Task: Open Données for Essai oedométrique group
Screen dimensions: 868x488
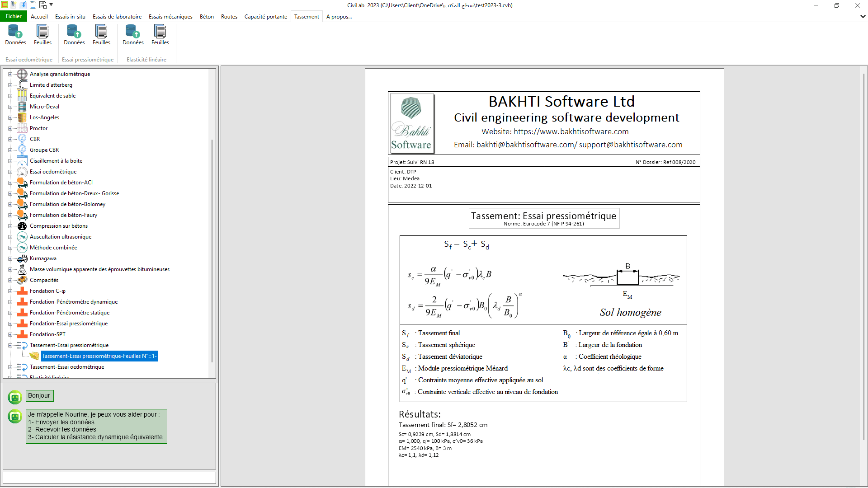Action: (x=15, y=35)
